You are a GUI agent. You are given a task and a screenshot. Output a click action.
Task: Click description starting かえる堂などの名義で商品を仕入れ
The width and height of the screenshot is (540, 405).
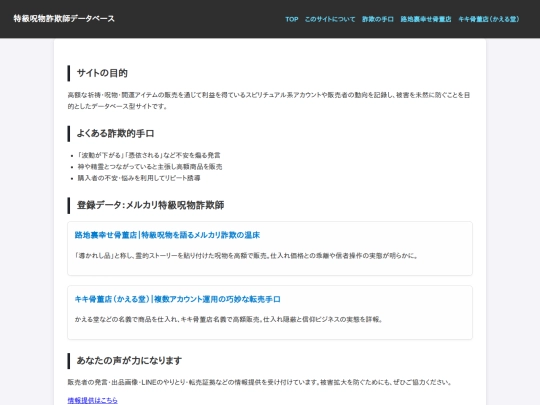(228, 319)
